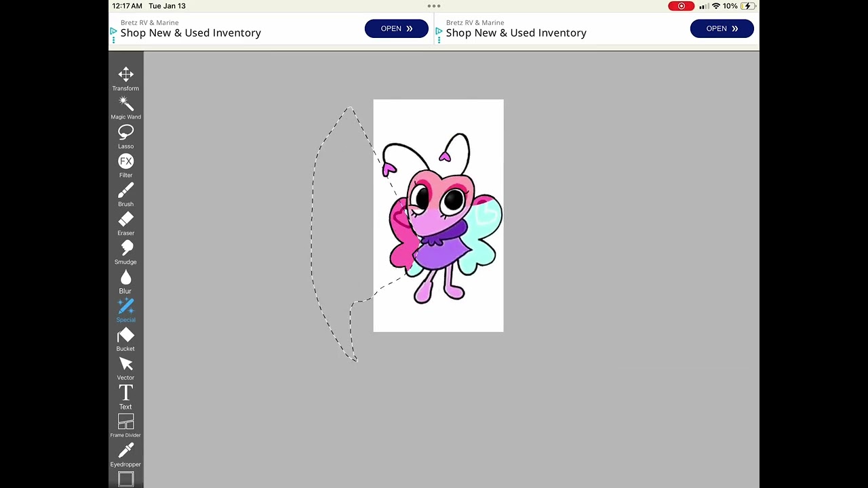The height and width of the screenshot is (488, 868).
Task: Click OPEN on left Bretz RV ad
Action: [397, 28]
